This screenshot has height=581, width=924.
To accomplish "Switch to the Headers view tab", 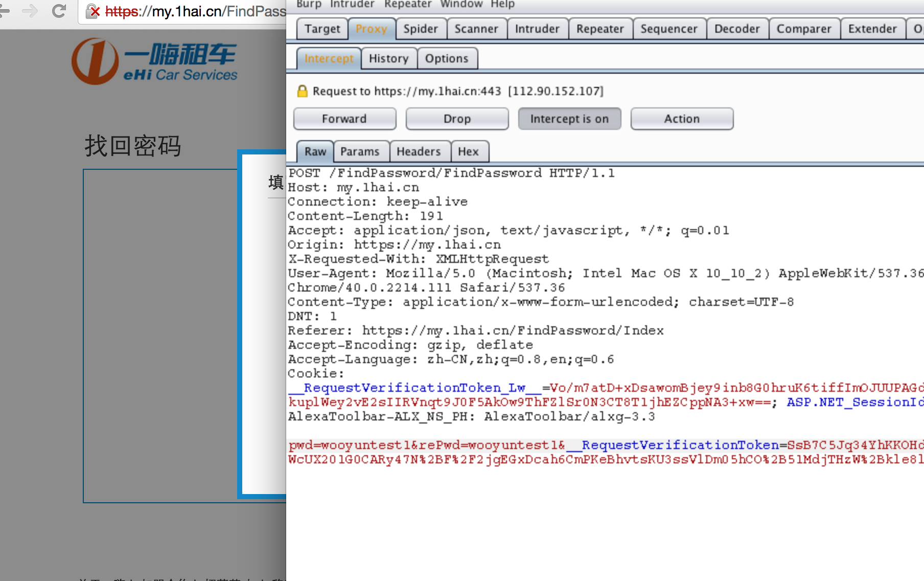I will click(419, 151).
